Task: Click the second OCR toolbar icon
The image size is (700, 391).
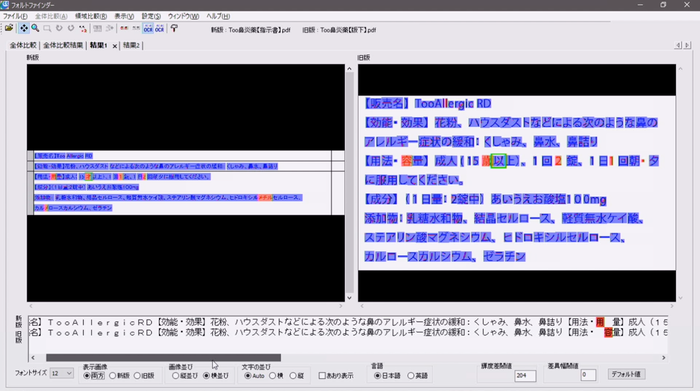Action: pos(159,29)
